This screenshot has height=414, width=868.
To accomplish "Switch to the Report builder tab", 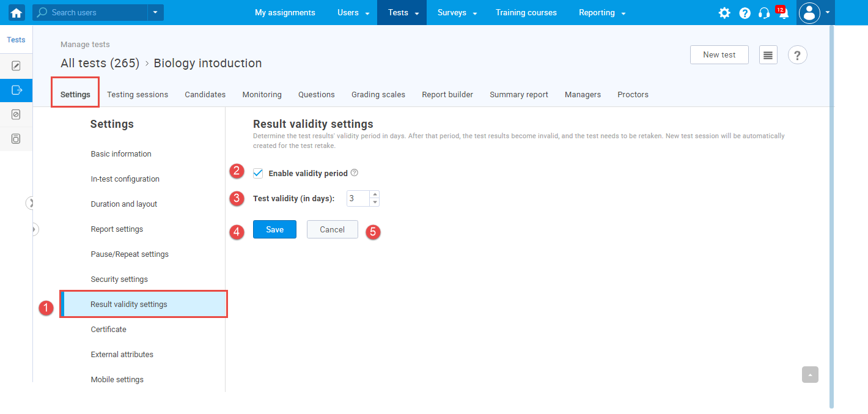I will (x=447, y=94).
